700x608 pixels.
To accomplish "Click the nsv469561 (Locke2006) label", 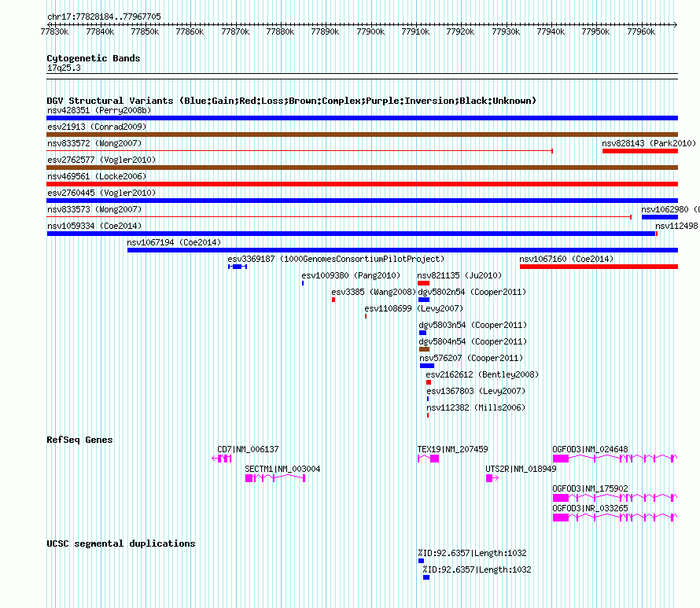I will pyautogui.click(x=97, y=176).
